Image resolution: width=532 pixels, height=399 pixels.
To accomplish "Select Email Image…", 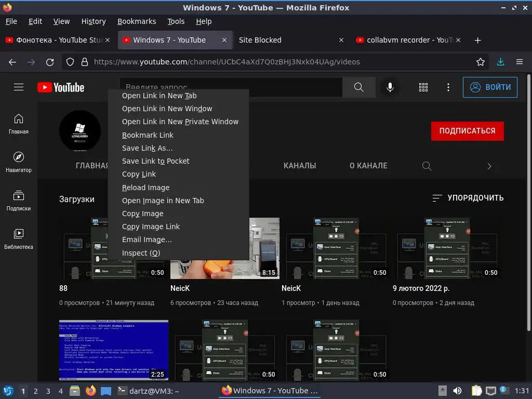I will coord(179,240).
